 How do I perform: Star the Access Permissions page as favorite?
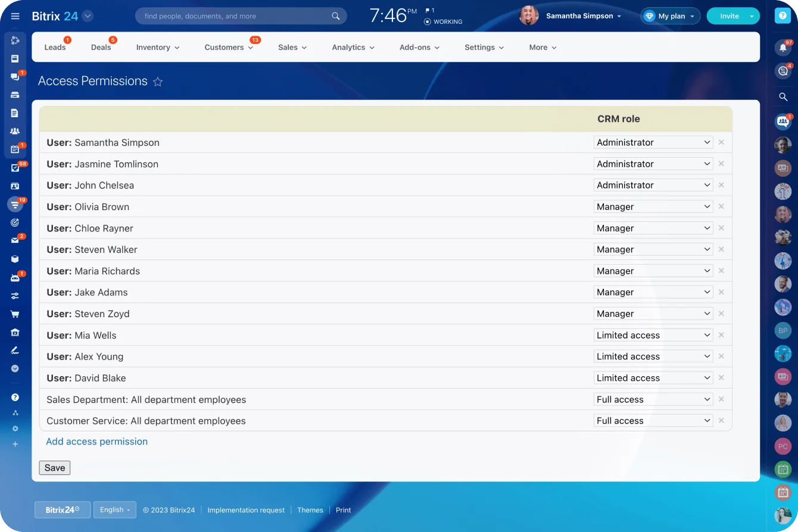click(157, 82)
